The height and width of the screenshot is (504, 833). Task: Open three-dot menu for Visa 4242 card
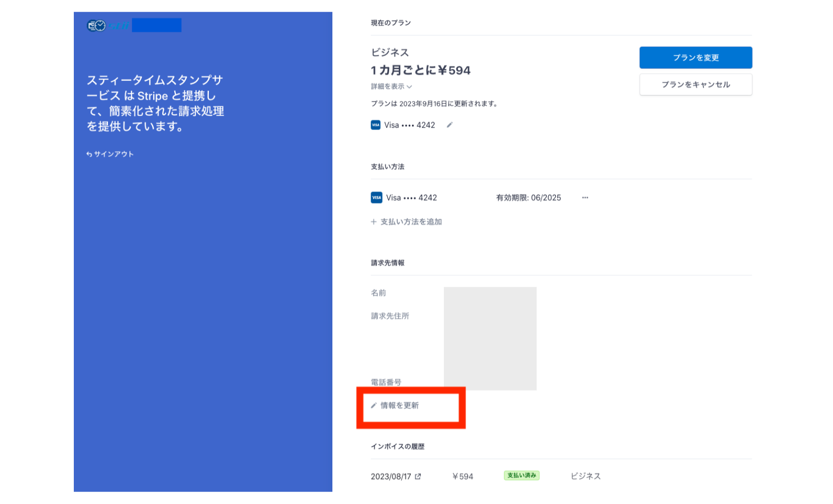coord(585,198)
